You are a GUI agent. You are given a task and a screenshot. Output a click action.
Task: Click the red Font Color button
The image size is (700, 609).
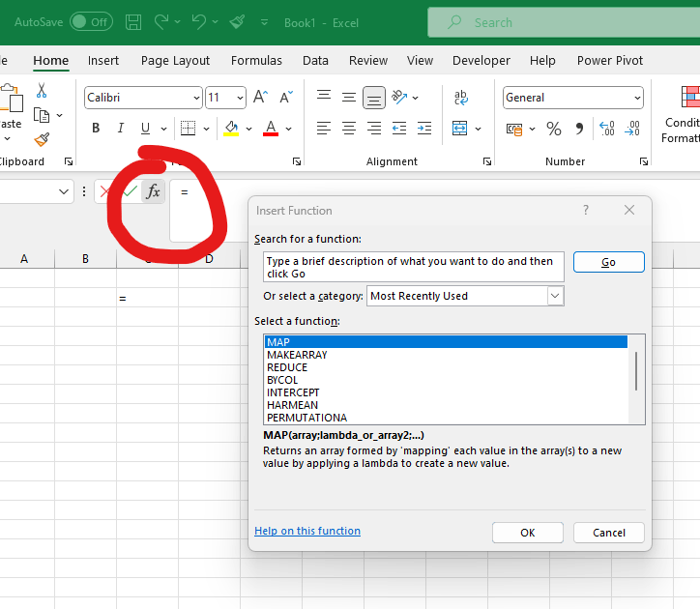pyautogui.click(x=271, y=129)
